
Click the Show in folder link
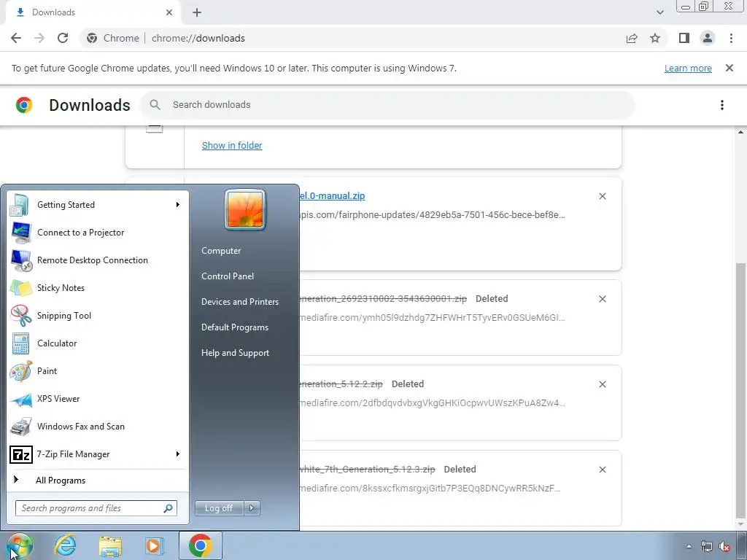pyautogui.click(x=232, y=146)
